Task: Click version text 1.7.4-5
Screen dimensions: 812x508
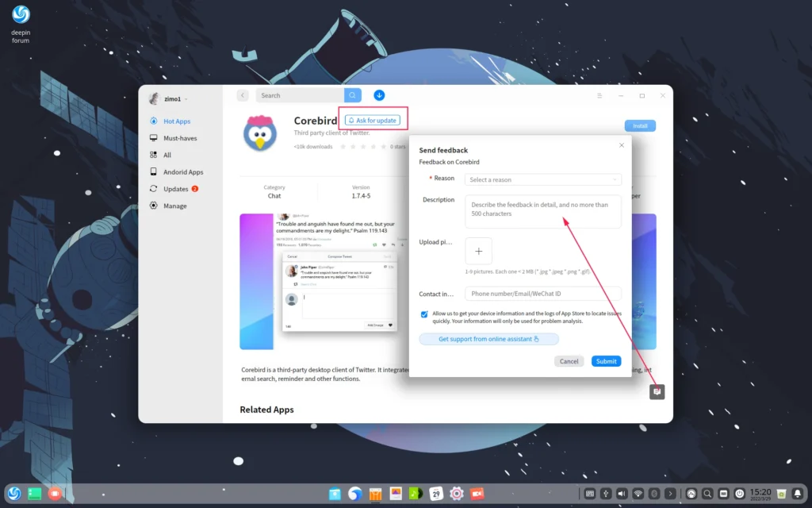Action: [361, 196]
